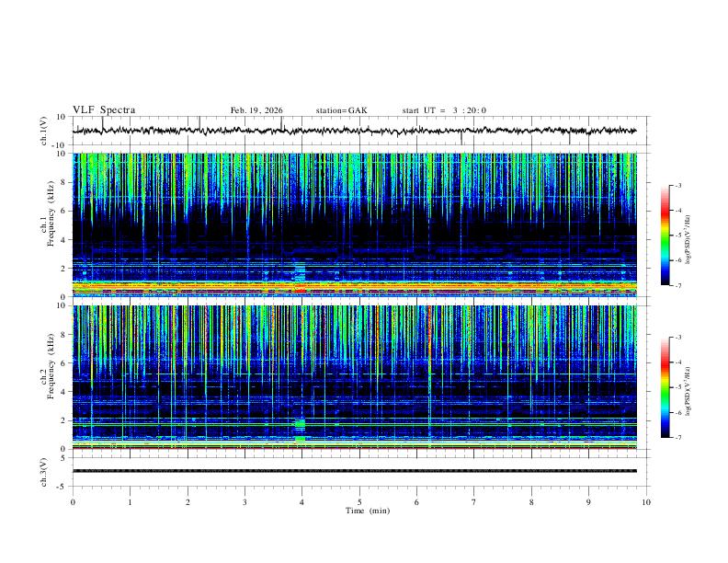This screenshot has height=563, width=728.
Task: Click the ch.1 spectrogram color scale bar
Action: click(x=665, y=236)
